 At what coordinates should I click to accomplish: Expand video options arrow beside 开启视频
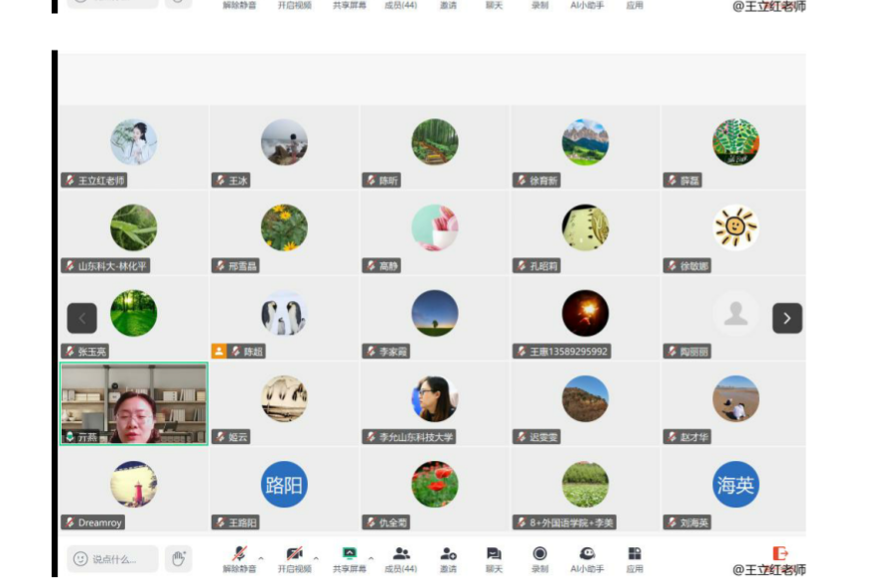[316, 559]
